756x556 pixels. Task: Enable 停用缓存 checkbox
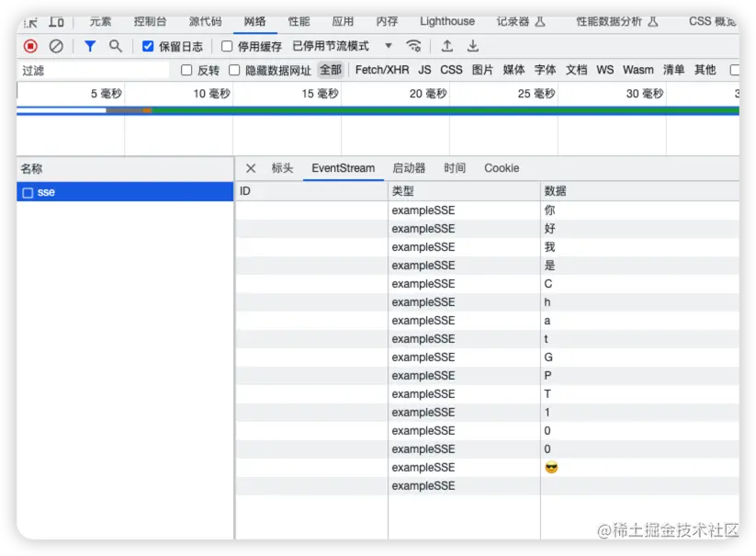(x=227, y=46)
